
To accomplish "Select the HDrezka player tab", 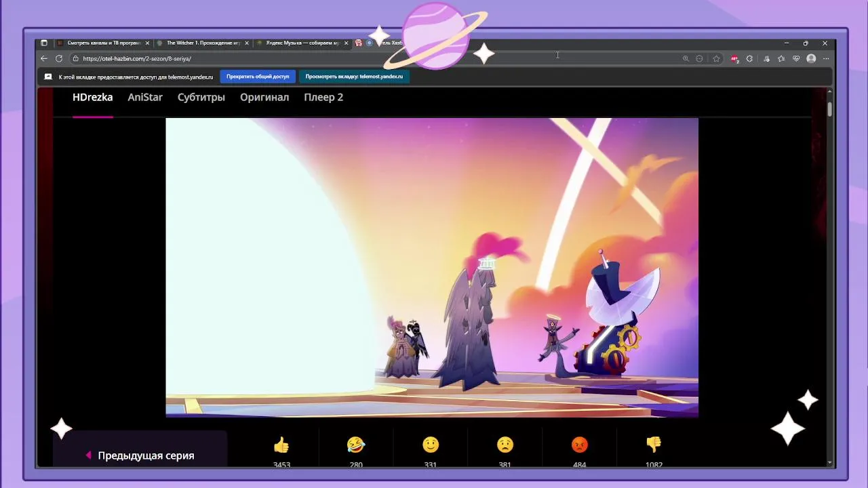I will (93, 97).
